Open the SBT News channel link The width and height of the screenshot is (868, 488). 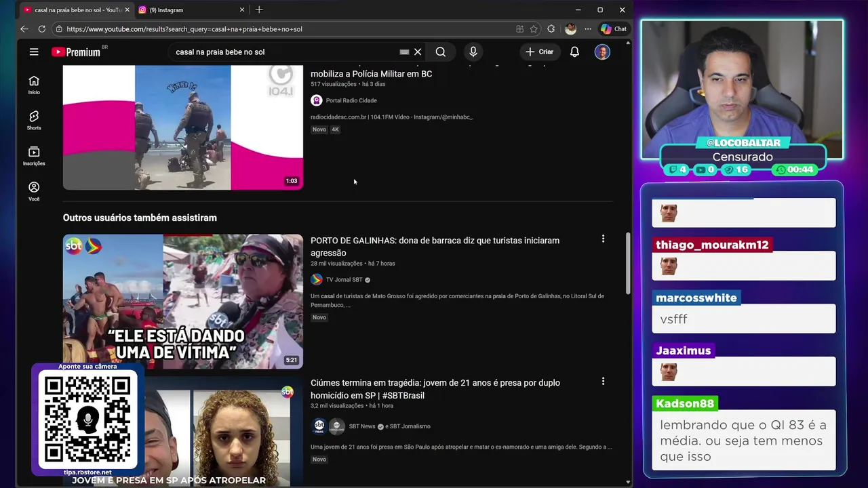[x=361, y=426]
